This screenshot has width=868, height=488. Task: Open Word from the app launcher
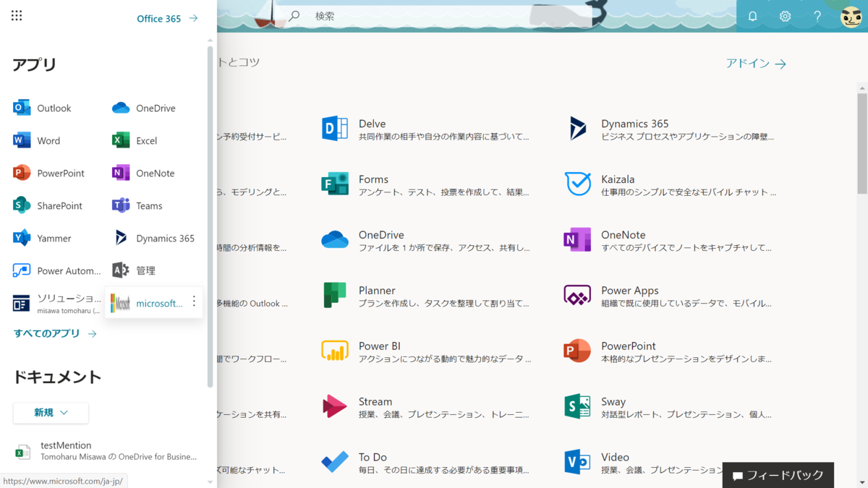coord(37,141)
